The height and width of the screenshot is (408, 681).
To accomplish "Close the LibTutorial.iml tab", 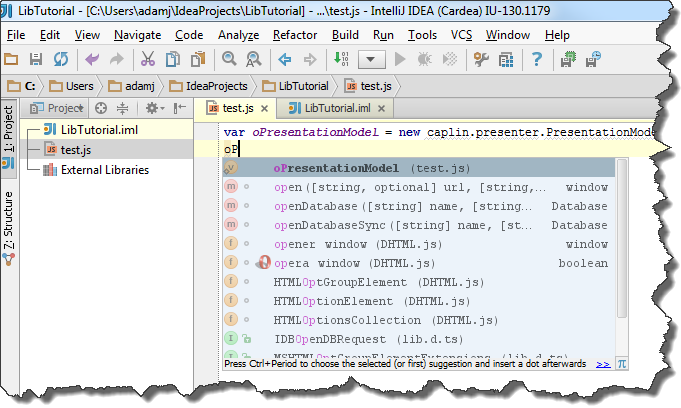I will (x=382, y=109).
